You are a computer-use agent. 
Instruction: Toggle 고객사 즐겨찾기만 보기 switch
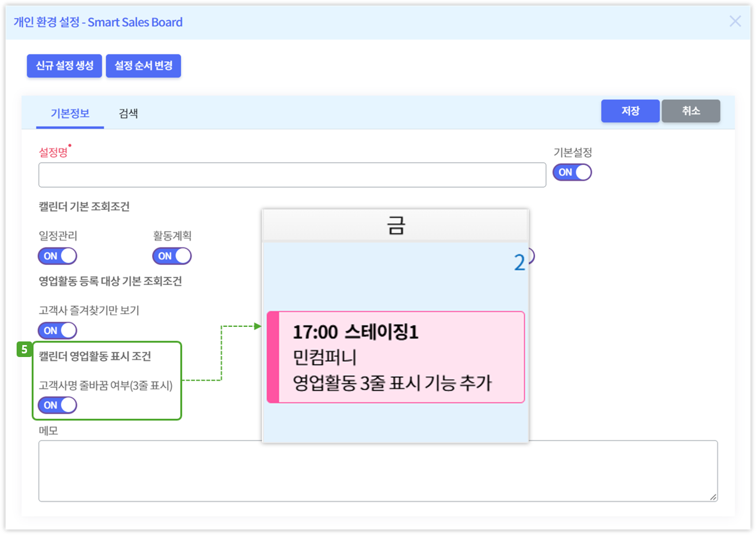[x=58, y=331]
